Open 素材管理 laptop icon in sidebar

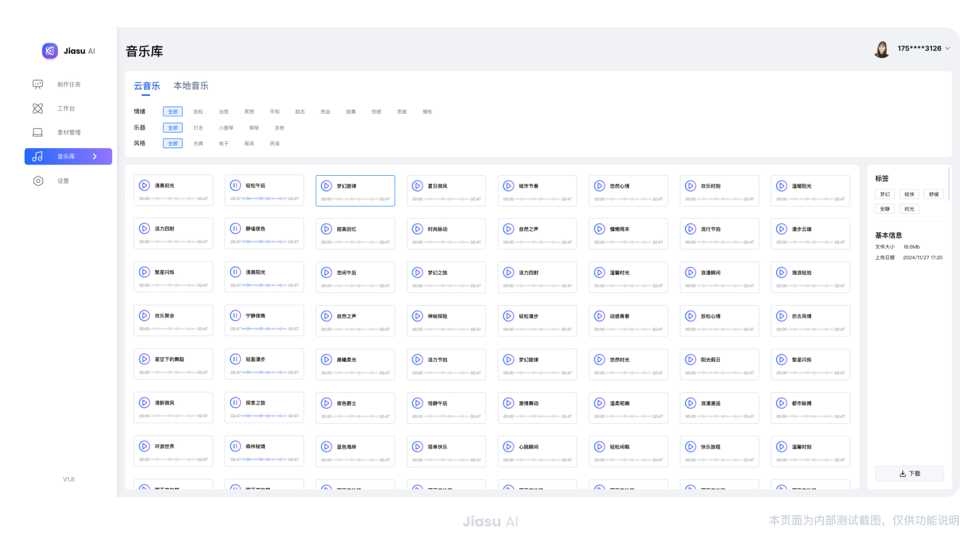[x=38, y=132]
